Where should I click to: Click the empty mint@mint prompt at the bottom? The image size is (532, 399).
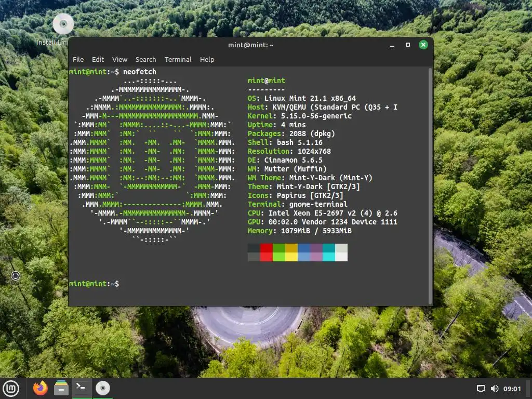[94, 284]
